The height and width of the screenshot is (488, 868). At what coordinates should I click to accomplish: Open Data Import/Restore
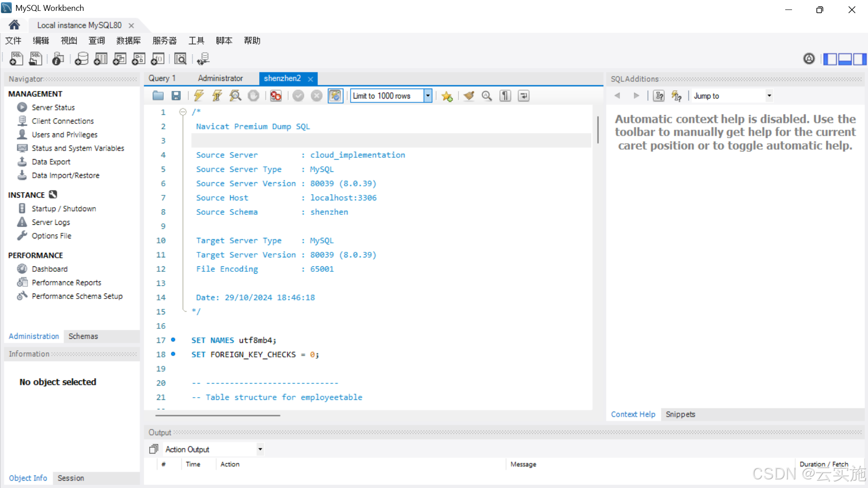65,175
